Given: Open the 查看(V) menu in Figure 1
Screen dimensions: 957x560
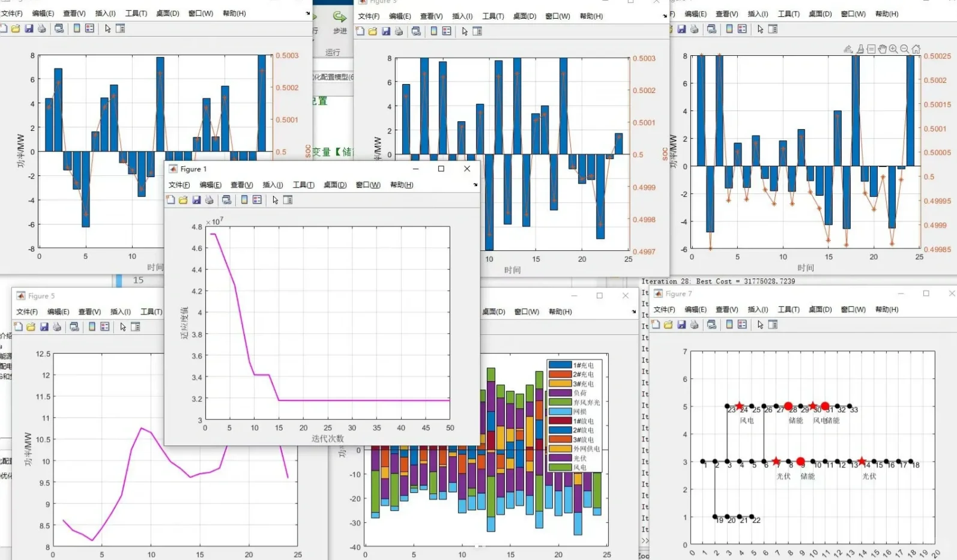Looking at the screenshot, I should (242, 185).
